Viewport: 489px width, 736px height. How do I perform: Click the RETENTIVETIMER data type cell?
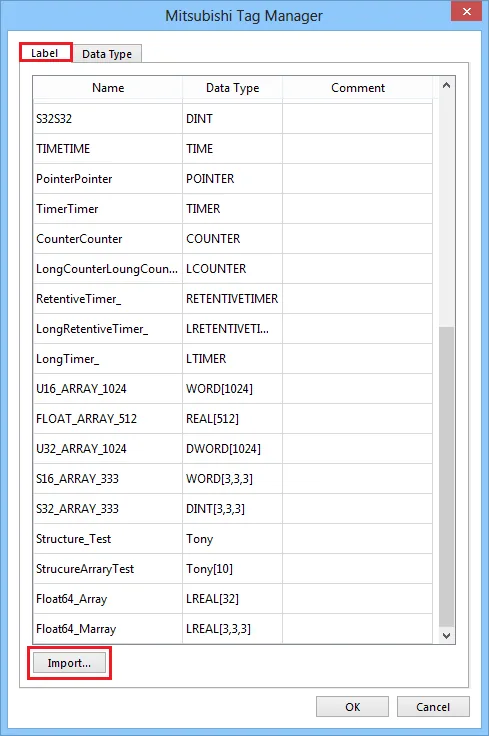point(232,299)
